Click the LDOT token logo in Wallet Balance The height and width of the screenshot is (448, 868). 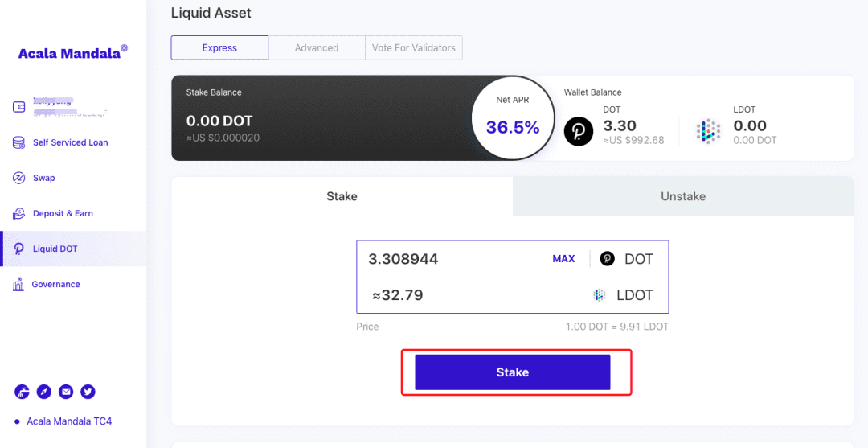tap(709, 132)
